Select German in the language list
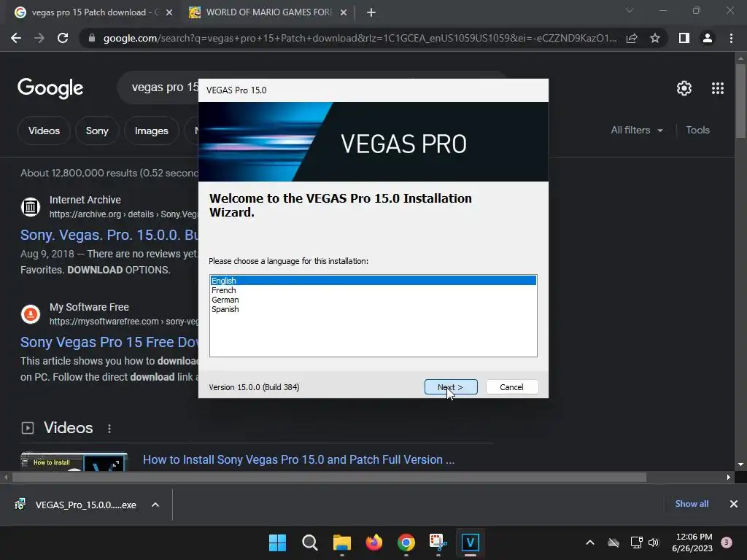The height and width of the screenshot is (560, 747). pyautogui.click(x=373, y=300)
